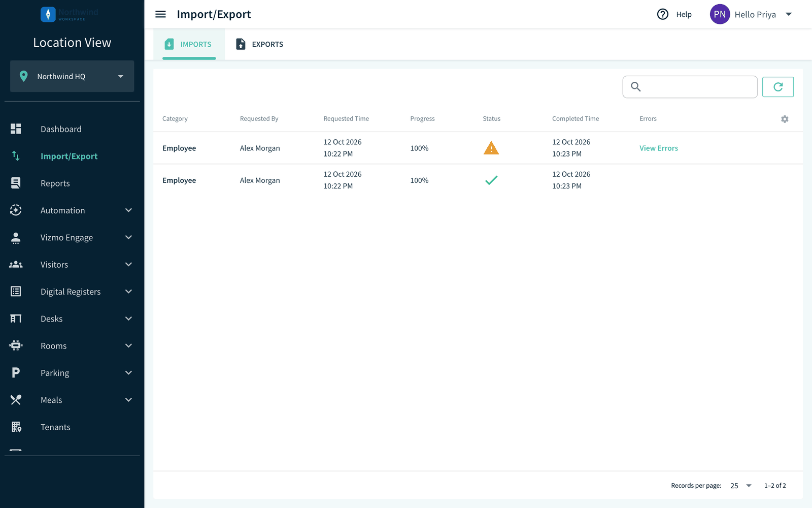The image size is (812, 508).
Task: Click the PN user avatar
Action: tap(720, 14)
